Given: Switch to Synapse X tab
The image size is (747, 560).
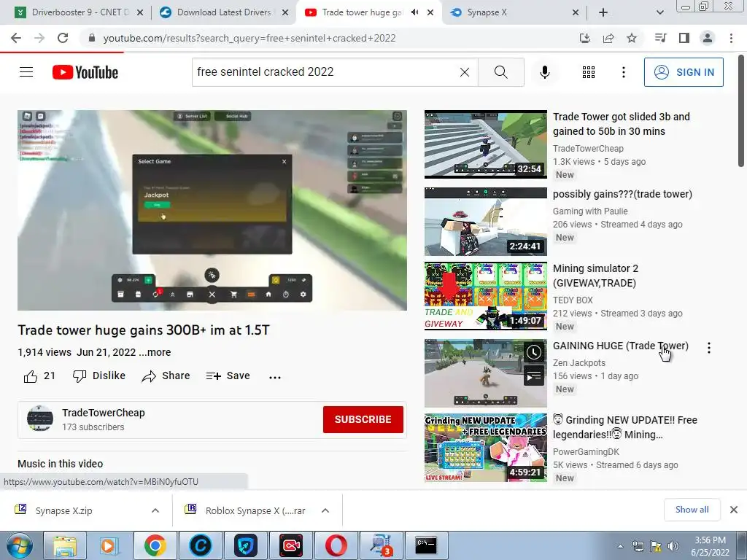Looking at the screenshot, I should click(512, 12).
